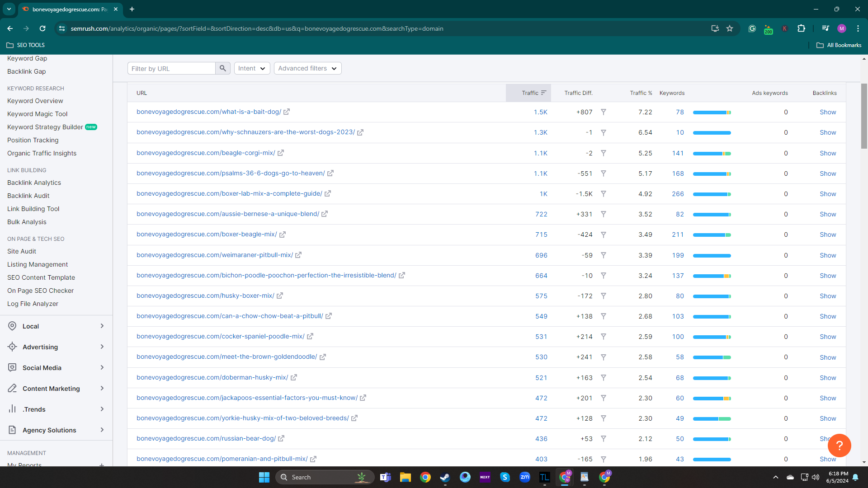The height and width of the screenshot is (488, 868).
Task: Go to Backlink Analytics in sidebar
Action: tap(34, 183)
